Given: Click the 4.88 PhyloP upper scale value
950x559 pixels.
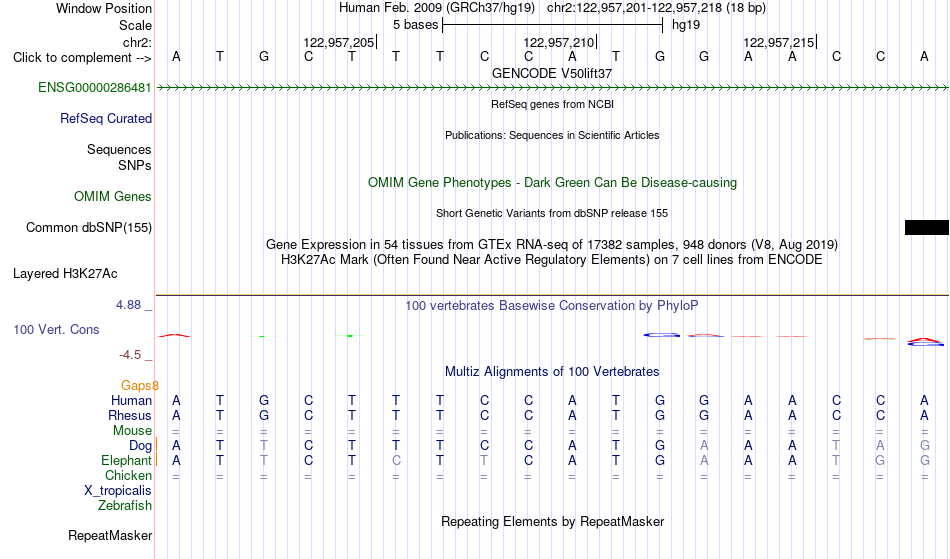Looking at the screenshot, I should click(x=128, y=305).
